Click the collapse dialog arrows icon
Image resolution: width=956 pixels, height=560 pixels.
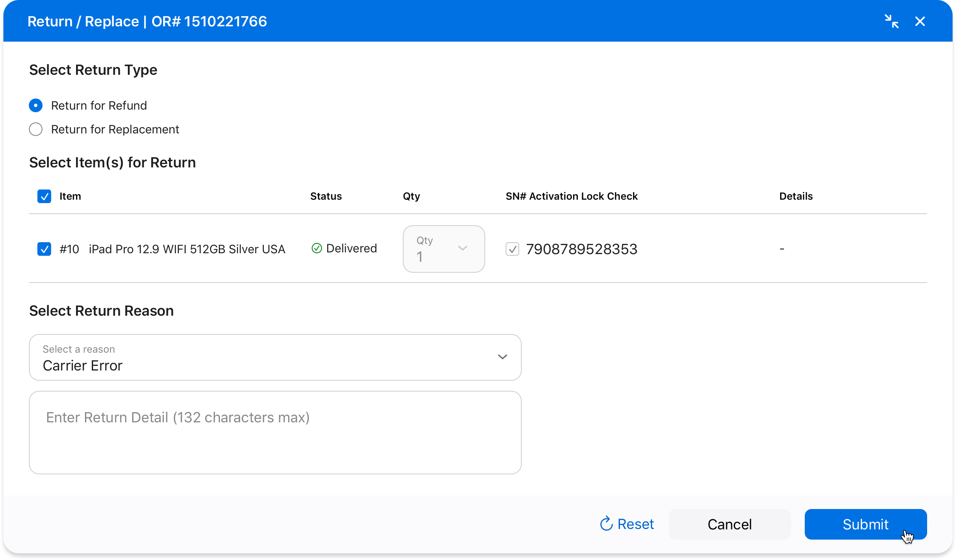891,21
